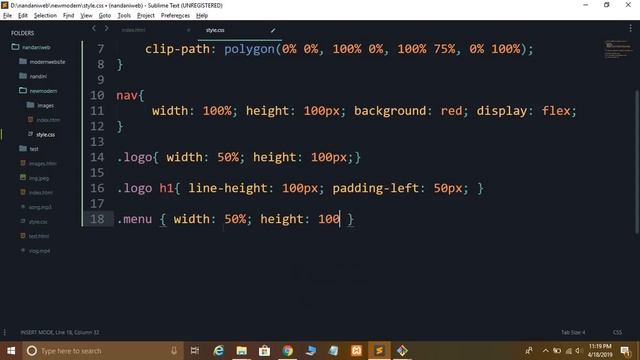Click the vertical editor scrollbar
This screenshot has height=360, width=640.
tap(637, 161)
